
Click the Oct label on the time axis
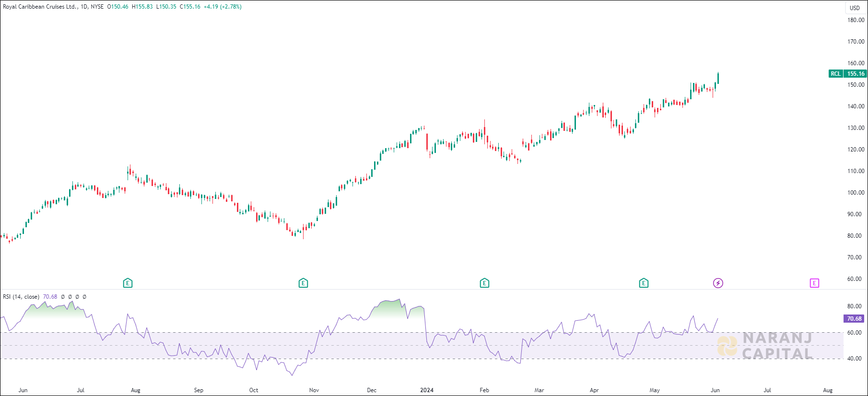(x=254, y=390)
